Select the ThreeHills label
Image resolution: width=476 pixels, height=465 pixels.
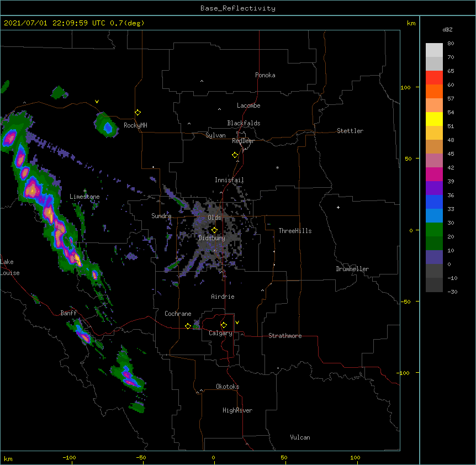pyautogui.click(x=295, y=231)
